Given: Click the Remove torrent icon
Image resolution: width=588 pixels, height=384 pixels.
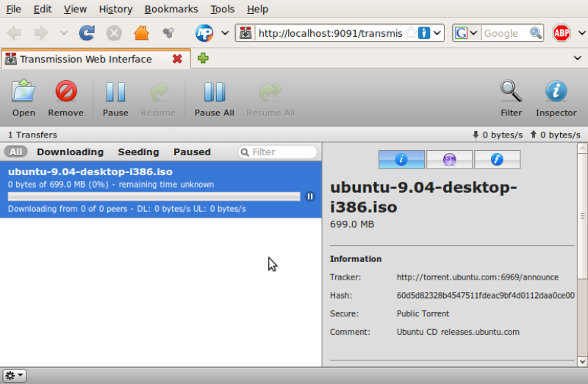Looking at the screenshot, I should 66,91.
